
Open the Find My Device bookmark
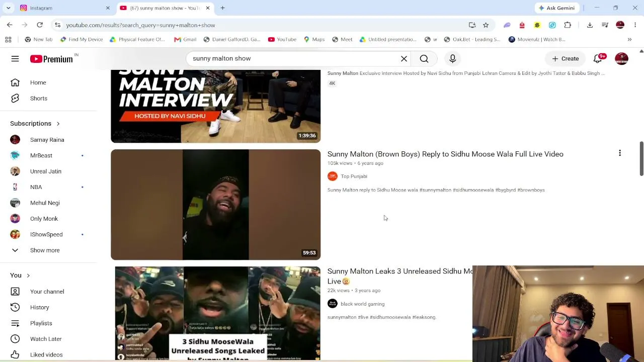click(81, 39)
